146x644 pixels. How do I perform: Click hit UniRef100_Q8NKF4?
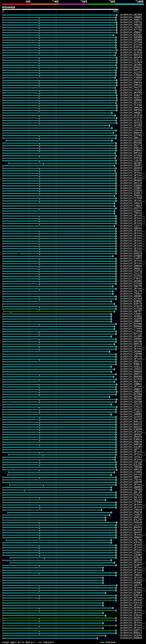tap(131, 321)
